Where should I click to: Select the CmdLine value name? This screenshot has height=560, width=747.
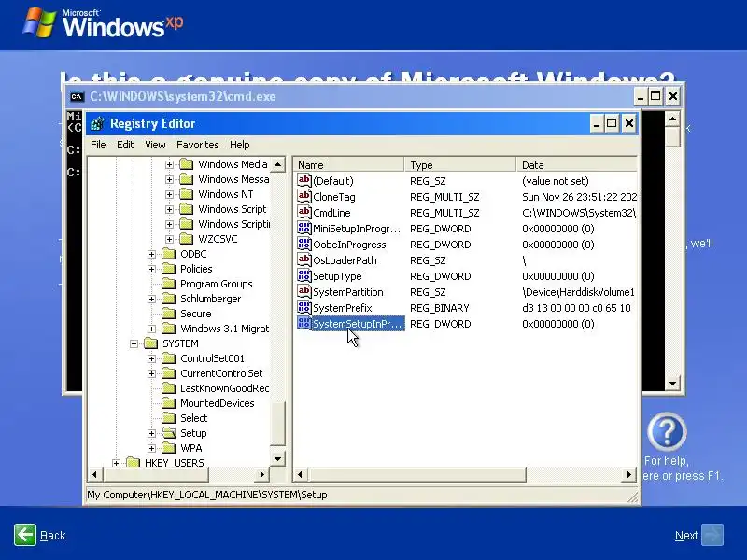click(331, 213)
